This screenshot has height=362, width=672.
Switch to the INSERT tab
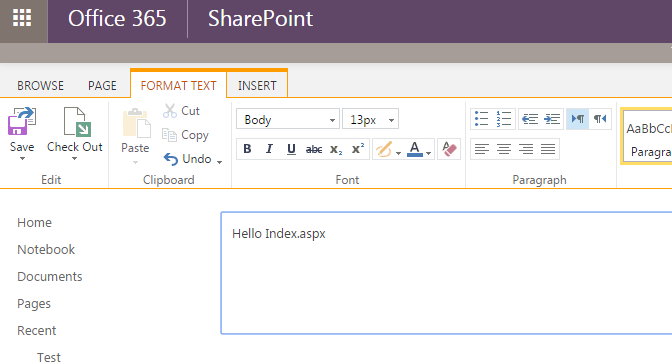pyautogui.click(x=257, y=86)
